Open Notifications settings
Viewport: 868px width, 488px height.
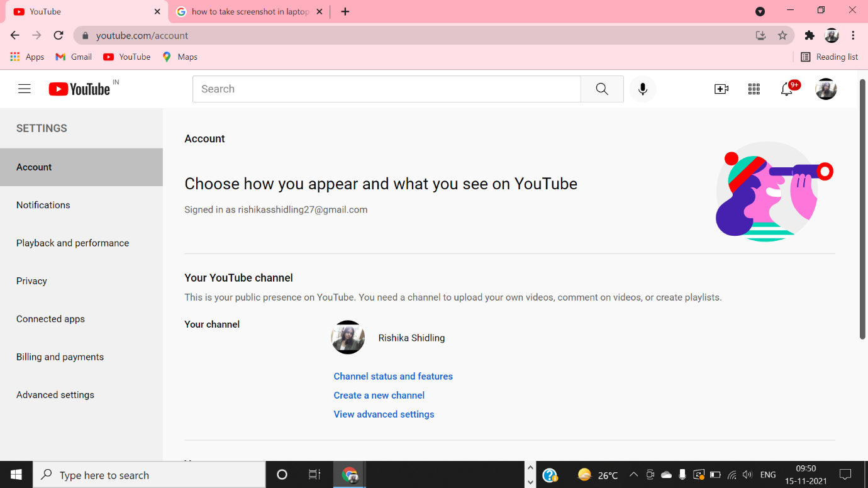[x=81, y=205]
